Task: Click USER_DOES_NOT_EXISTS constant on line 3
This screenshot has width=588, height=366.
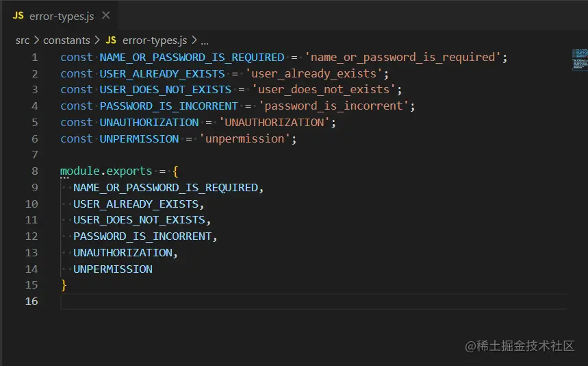Action: pyautogui.click(x=166, y=90)
